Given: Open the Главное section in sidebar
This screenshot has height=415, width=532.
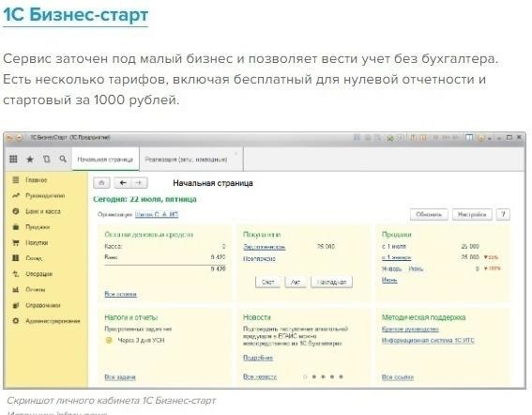Looking at the screenshot, I should 30,180.
